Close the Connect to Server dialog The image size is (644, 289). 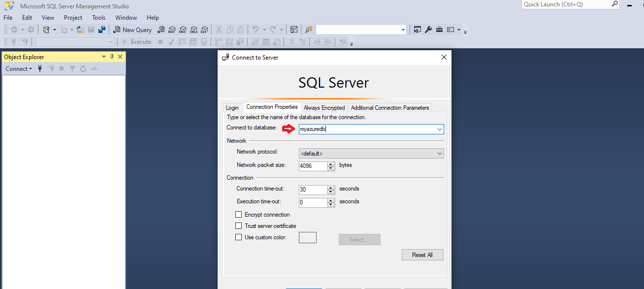coord(444,57)
